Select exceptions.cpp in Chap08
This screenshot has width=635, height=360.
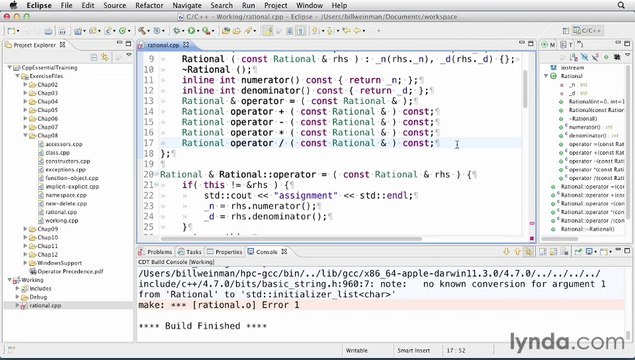pos(65,170)
